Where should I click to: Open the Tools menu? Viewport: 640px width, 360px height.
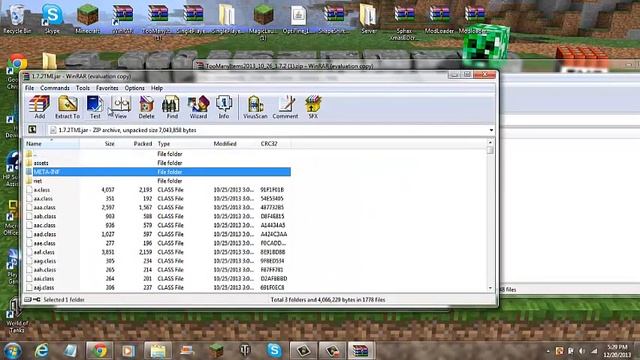coord(83,88)
